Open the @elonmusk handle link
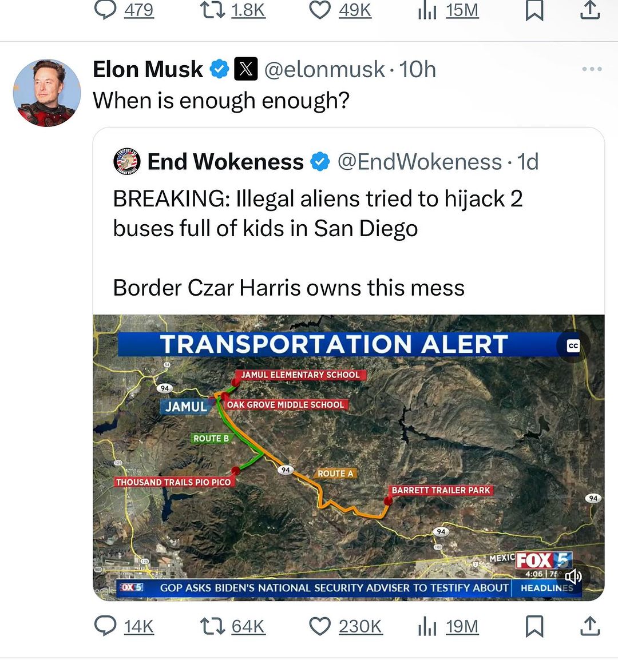The image size is (618, 672). 324,70
